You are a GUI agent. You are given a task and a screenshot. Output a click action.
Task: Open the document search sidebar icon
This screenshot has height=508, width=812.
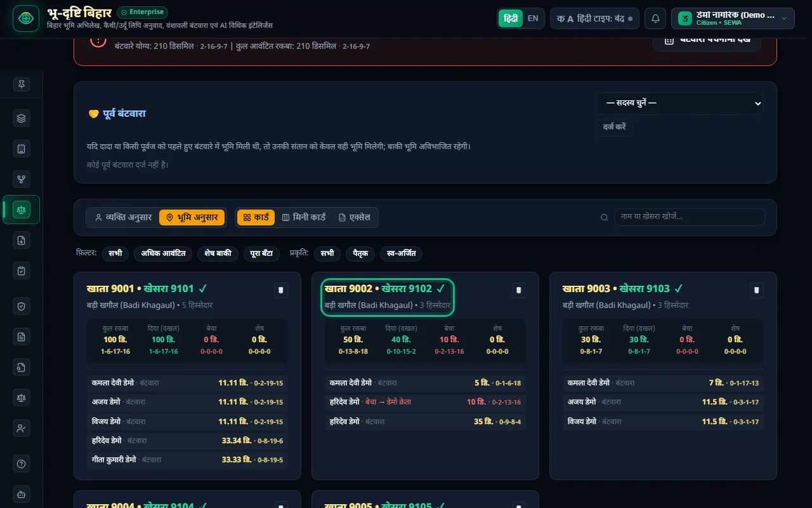pyautogui.click(x=22, y=367)
